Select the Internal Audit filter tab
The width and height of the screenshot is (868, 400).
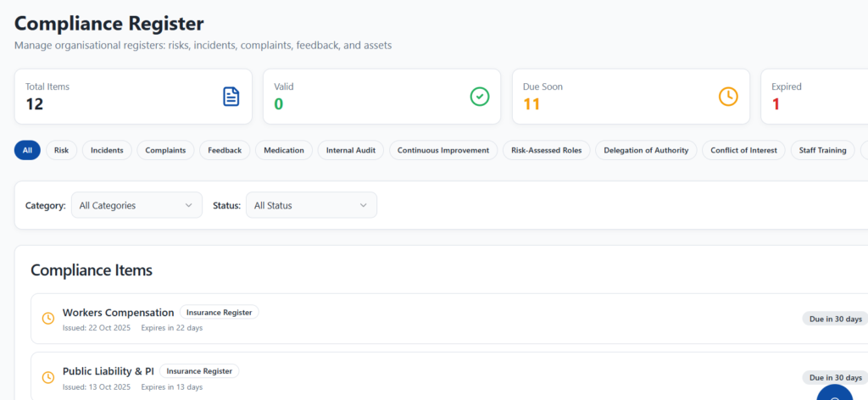pyautogui.click(x=351, y=151)
